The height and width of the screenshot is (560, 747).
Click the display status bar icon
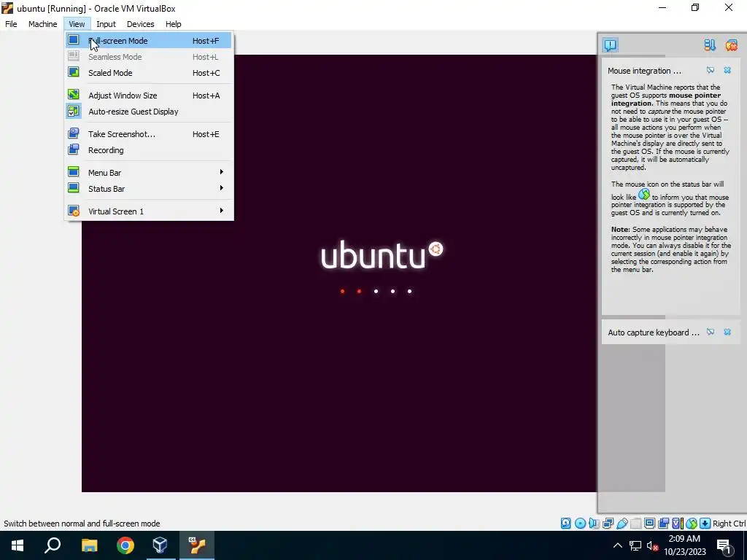tap(649, 524)
